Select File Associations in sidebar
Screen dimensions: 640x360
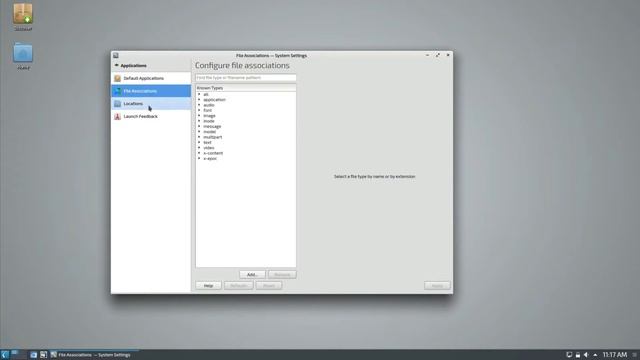(x=151, y=91)
